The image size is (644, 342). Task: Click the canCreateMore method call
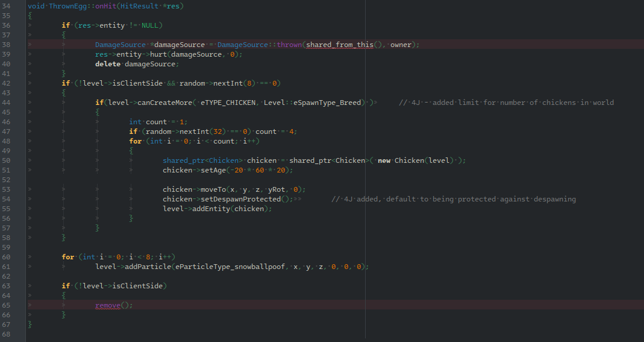click(164, 103)
